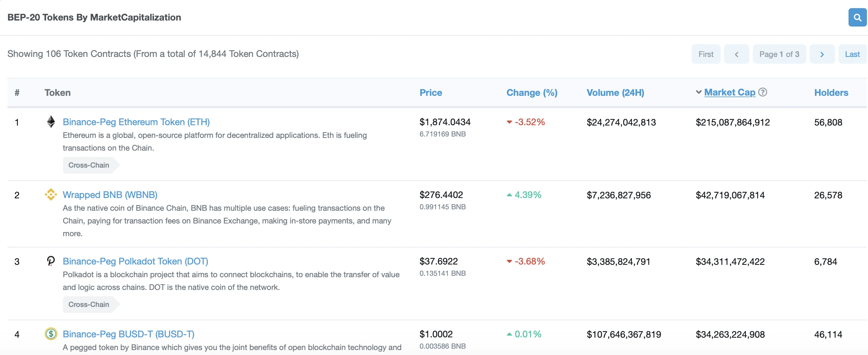This screenshot has width=868, height=355.
Task: Click the Wrapped BNB logo icon
Action: pos(51,194)
